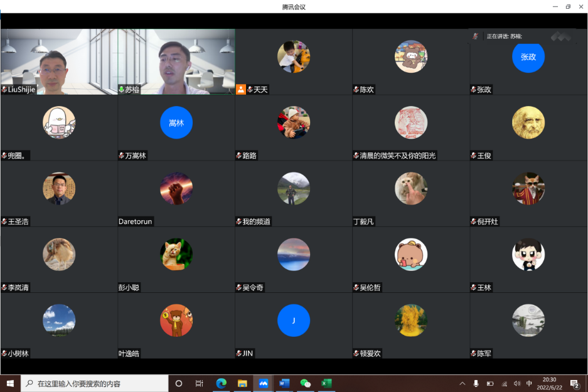
Task: Open WeChat icon in the taskbar
Action: [306, 383]
